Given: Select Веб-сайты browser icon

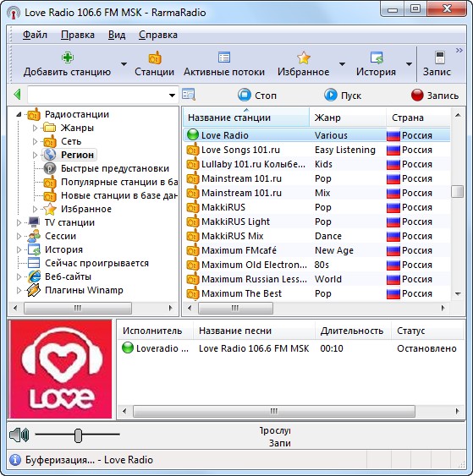Looking at the screenshot, I should [34, 276].
